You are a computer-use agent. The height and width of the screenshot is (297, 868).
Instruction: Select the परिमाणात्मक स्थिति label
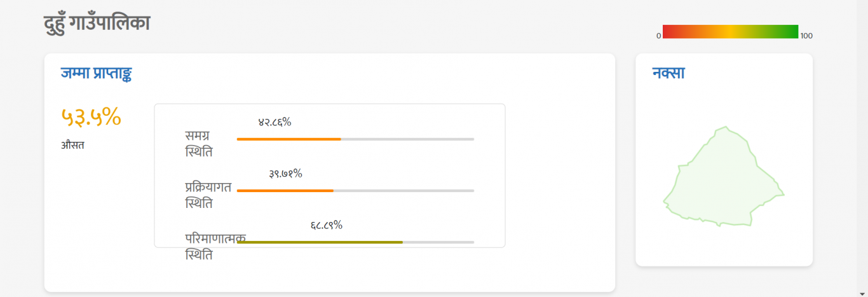(x=215, y=247)
